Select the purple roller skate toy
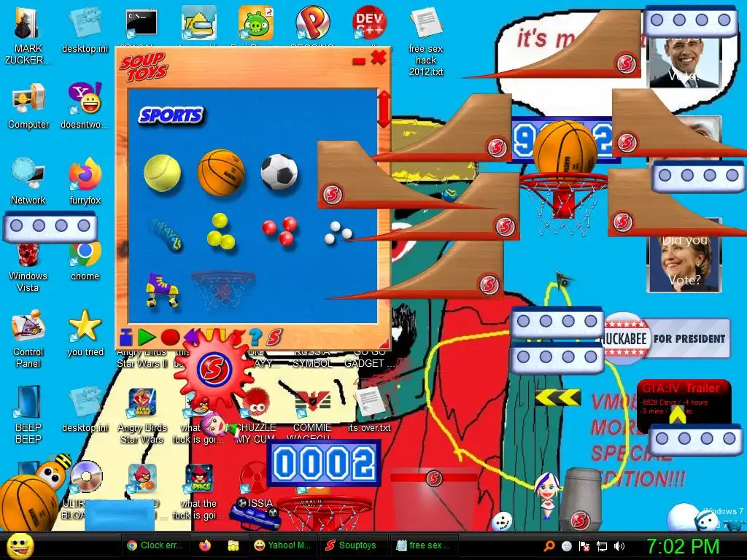747x560 pixels. pos(162,290)
